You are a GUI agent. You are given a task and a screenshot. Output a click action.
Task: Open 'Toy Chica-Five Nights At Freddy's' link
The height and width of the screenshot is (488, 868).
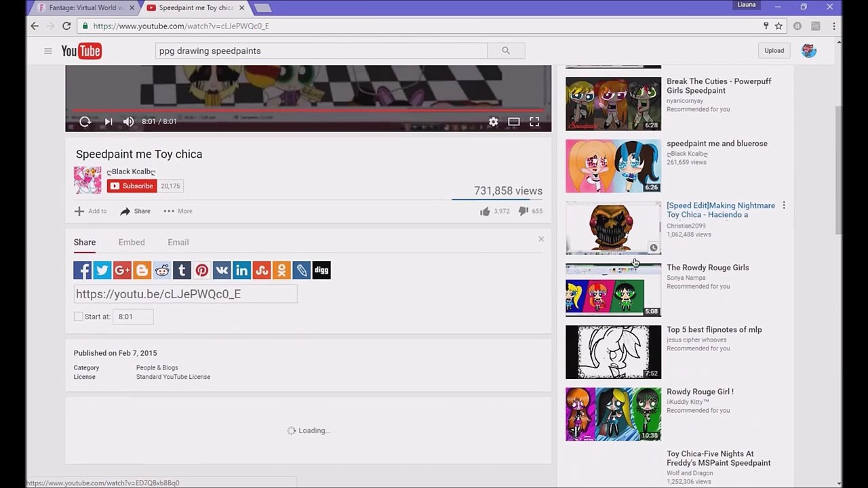718,458
